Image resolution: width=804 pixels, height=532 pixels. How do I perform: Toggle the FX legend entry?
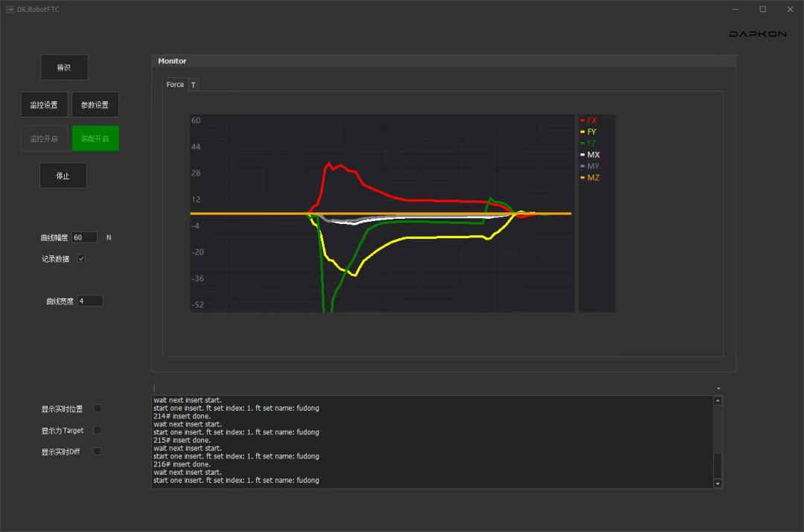click(x=589, y=121)
